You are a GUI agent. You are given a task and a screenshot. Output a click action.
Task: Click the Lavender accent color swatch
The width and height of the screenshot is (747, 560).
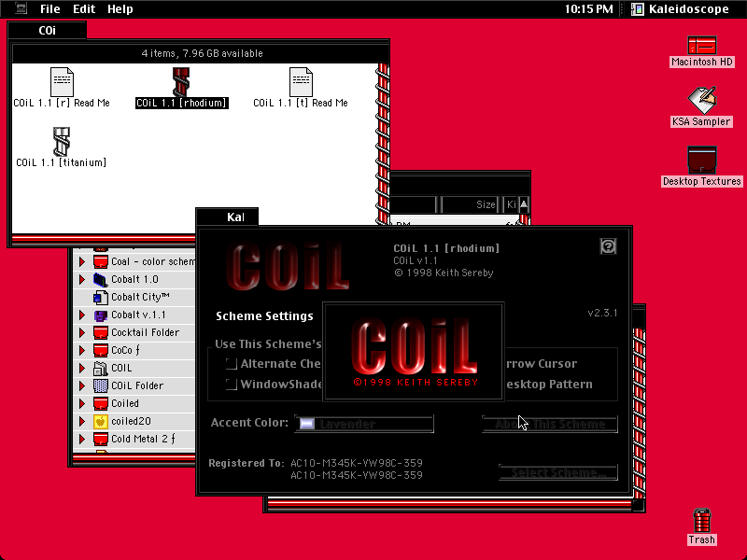tap(307, 424)
